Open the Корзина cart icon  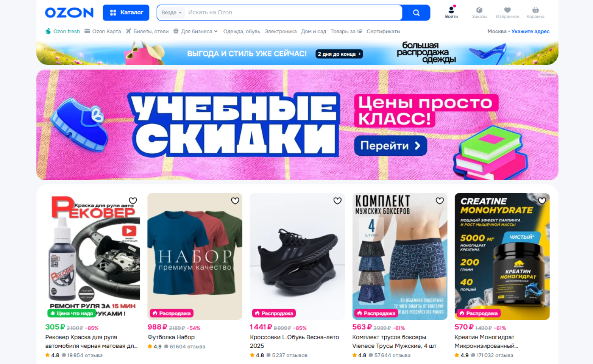pos(535,12)
